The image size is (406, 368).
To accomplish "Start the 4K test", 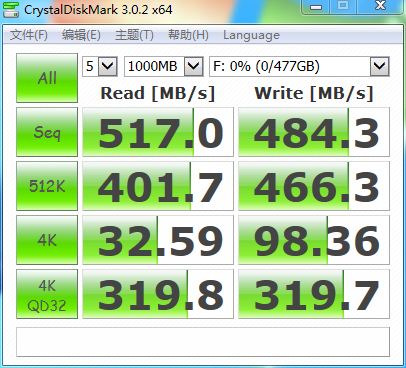I will (x=47, y=240).
